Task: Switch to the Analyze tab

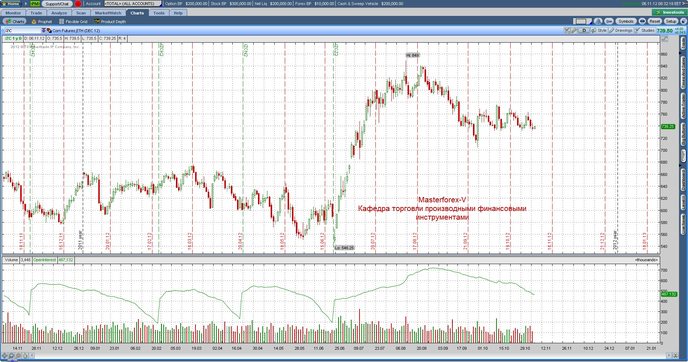Action: pyautogui.click(x=59, y=13)
